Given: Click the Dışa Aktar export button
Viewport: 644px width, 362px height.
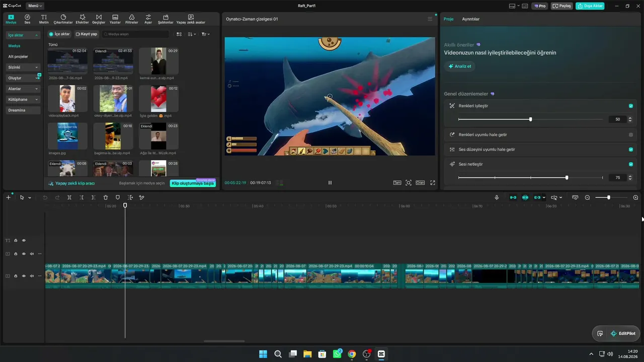Looking at the screenshot, I should pyautogui.click(x=590, y=6).
